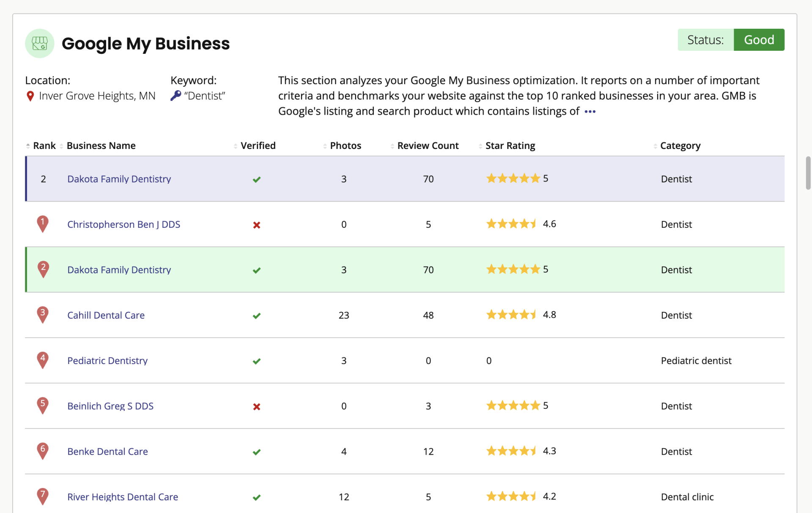
Task: Click the 4.6 star rating for Christopherson
Action: coord(521,223)
